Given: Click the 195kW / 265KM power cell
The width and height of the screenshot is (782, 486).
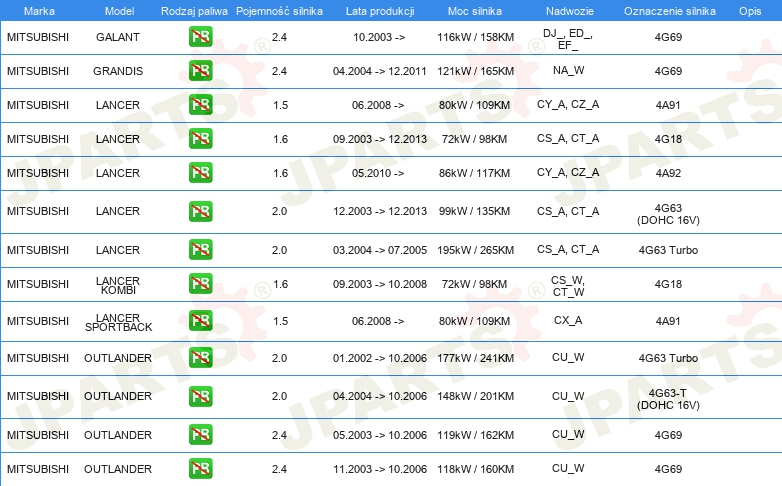Looking at the screenshot, I should pos(475,250).
